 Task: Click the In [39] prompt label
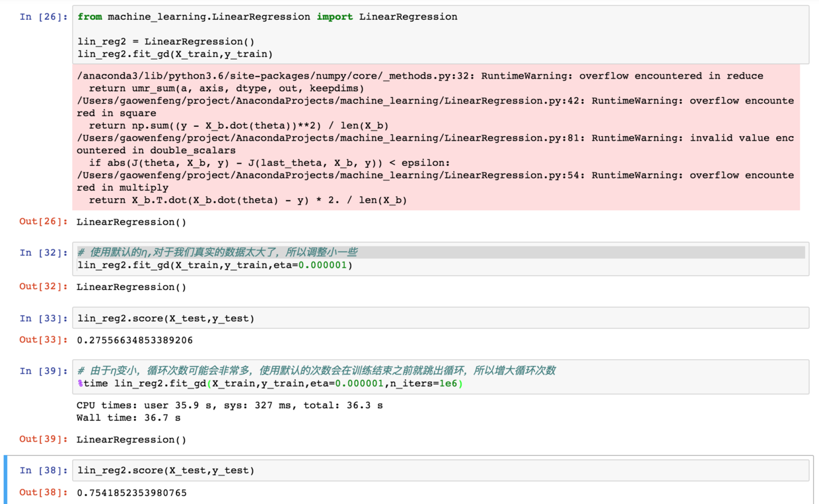click(44, 371)
